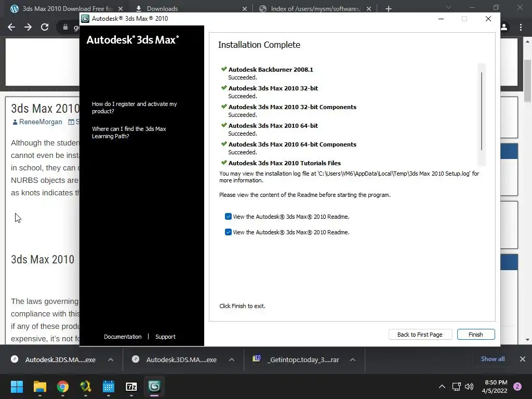The width and height of the screenshot is (532, 399).
Task: Open the Calendar app in taskbar
Action: (x=109, y=387)
